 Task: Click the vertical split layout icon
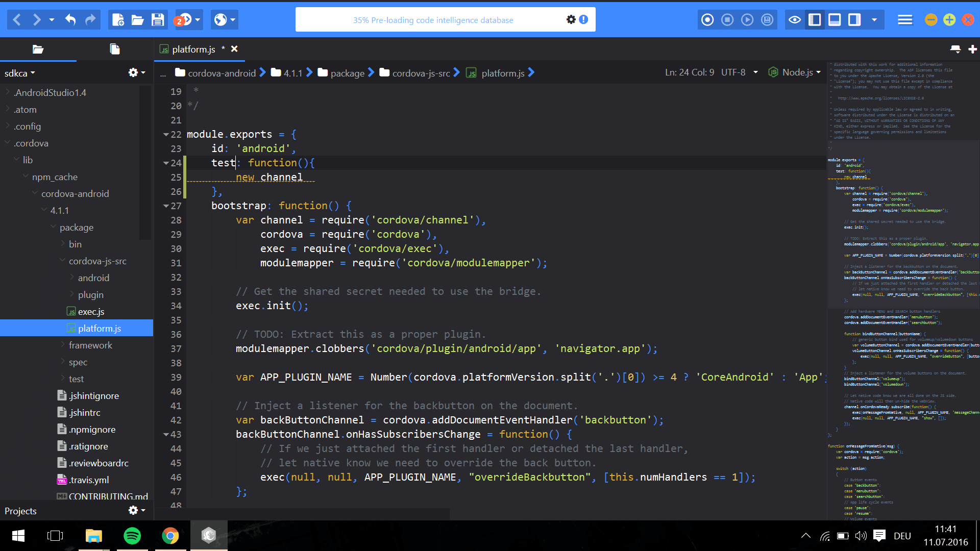point(853,19)
